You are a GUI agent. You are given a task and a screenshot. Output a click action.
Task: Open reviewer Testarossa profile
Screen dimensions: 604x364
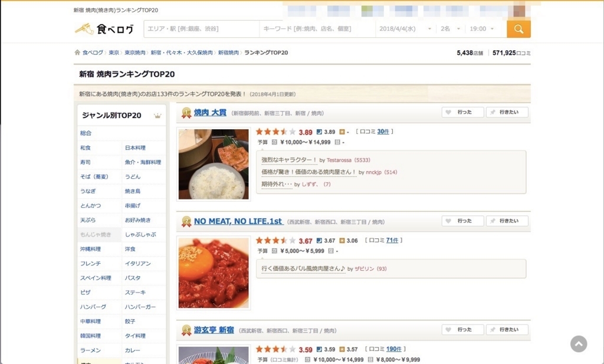pos(339,160)
